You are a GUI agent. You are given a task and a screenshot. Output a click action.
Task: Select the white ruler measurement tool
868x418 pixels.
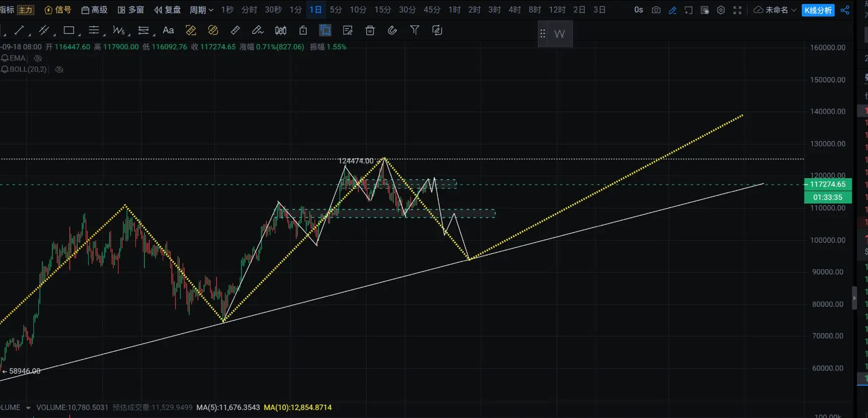tap(235, 31)
